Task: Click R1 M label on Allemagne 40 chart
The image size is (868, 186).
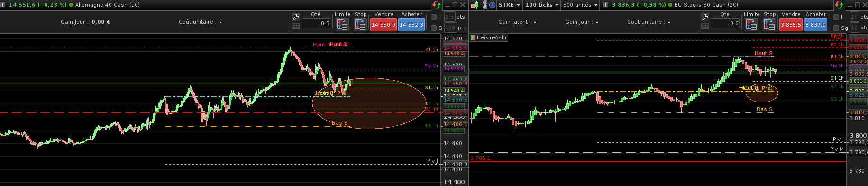Action: [431, 109]
